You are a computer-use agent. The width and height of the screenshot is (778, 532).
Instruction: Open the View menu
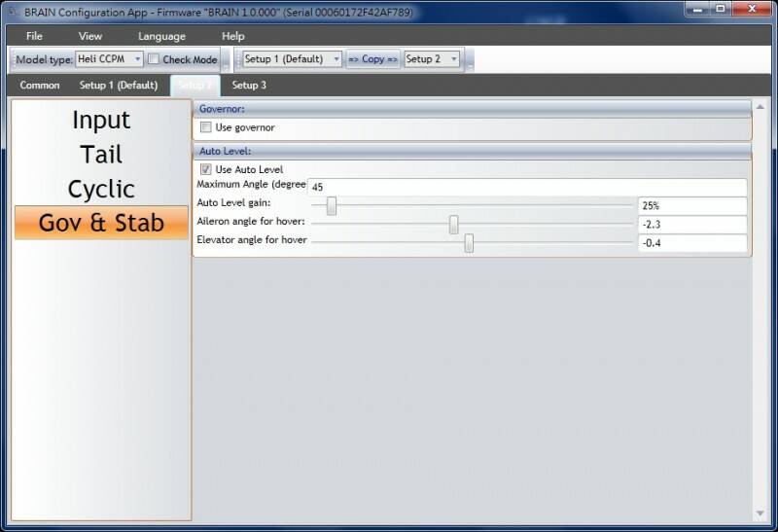coord(90,36)
